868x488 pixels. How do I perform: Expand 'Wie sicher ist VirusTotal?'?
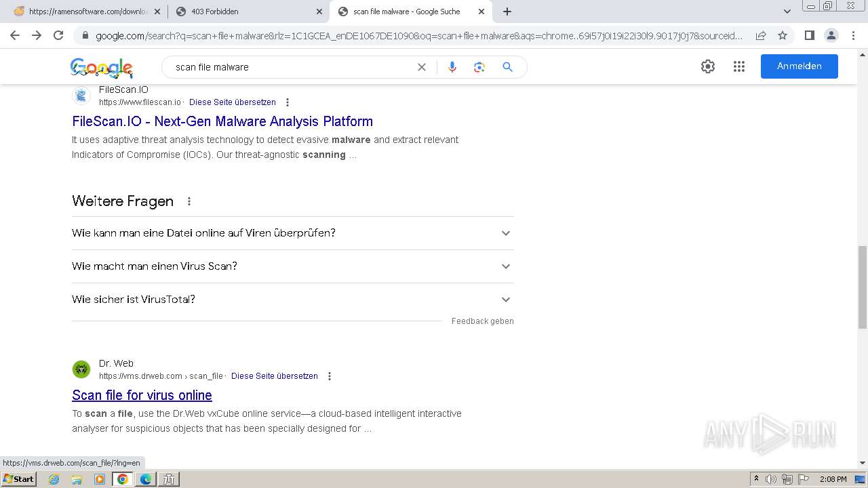click(x=293, y=300)
